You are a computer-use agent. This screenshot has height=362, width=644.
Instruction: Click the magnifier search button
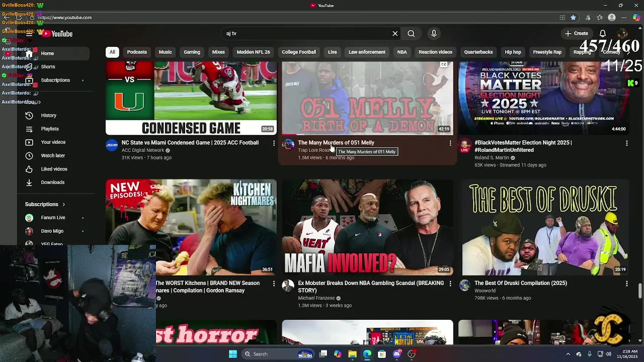[x=411, y=34]
